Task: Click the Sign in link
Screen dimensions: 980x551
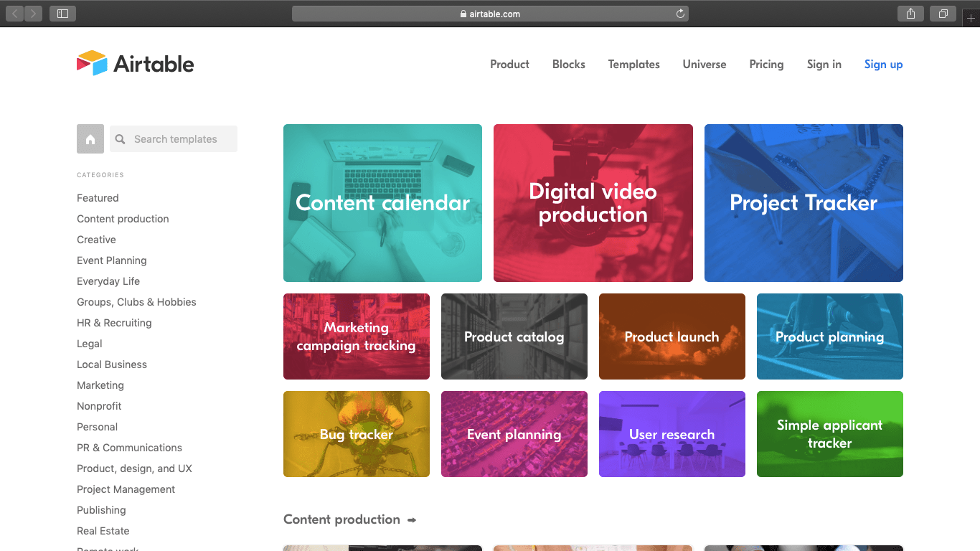Action: tap(824, 65)
